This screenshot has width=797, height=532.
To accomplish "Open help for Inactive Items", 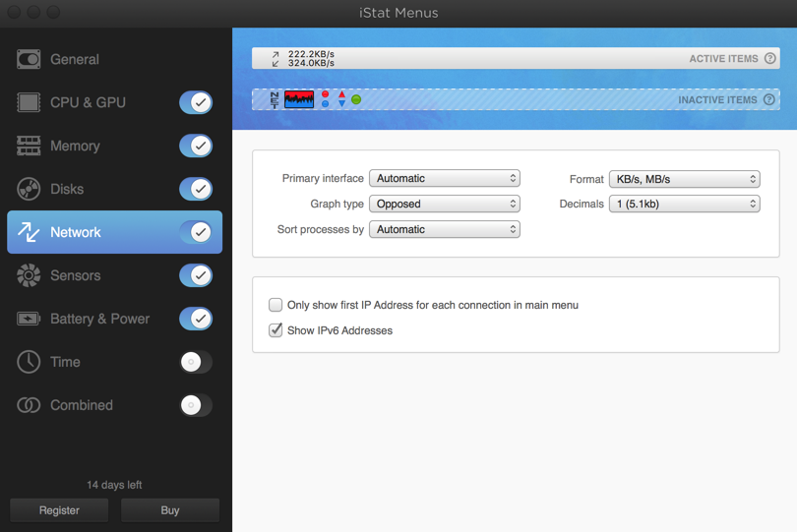I will [769, 99].
